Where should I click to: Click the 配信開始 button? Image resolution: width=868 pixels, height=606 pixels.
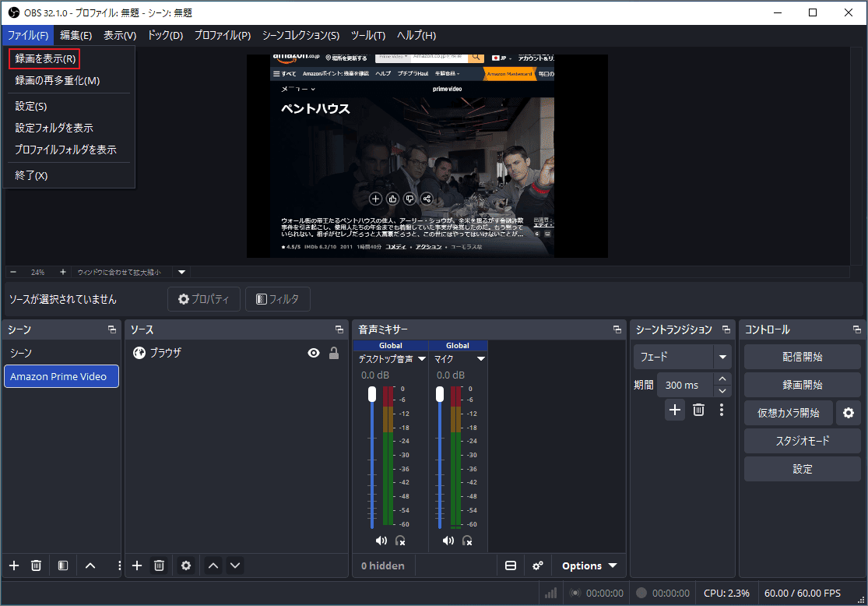coord(802,357)
